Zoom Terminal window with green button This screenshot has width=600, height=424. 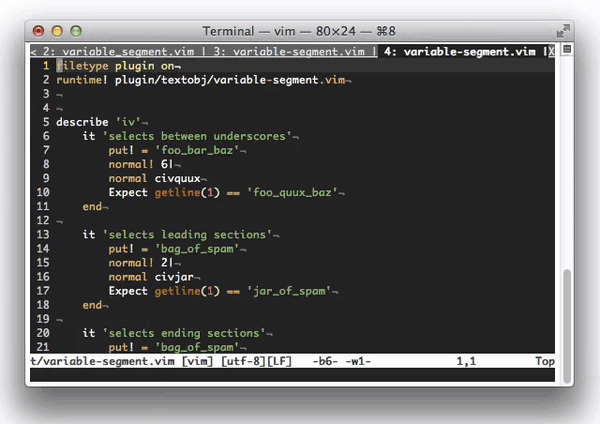pos(76,31)
